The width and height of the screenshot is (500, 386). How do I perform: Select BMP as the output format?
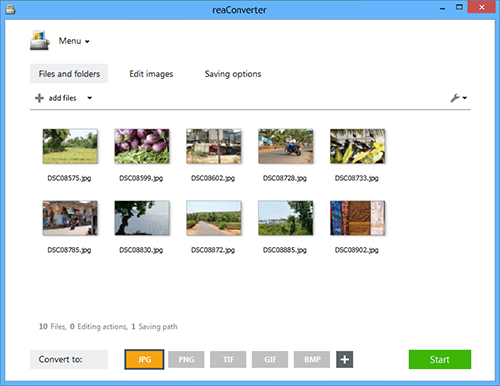click(x=312, y=359)
